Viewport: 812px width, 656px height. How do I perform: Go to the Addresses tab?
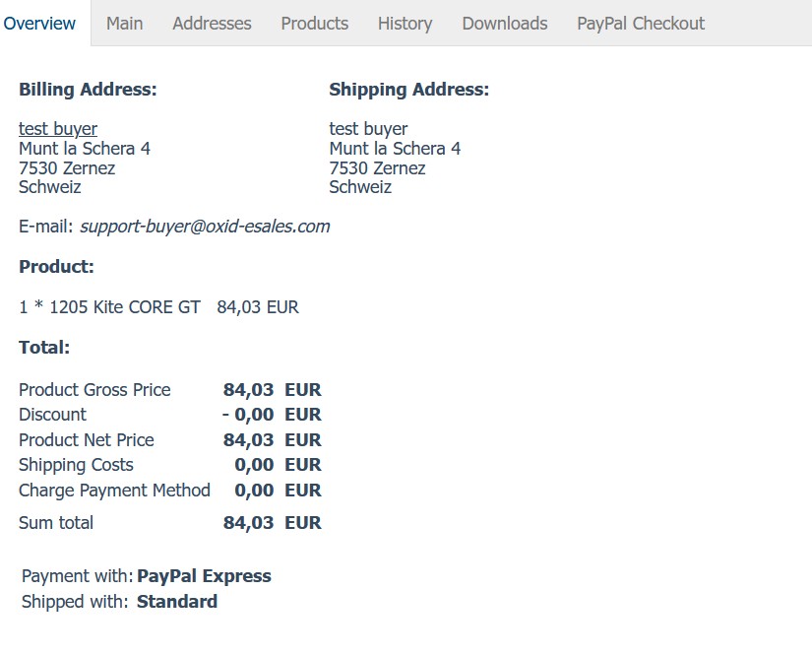pyautogui.click(x=212, y=23)
